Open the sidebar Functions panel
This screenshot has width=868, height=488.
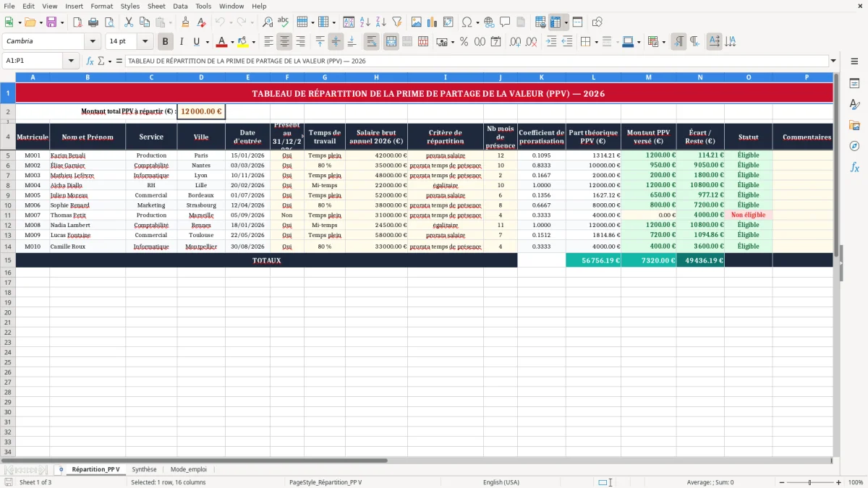pyautogui.click(x=854, y=167)
